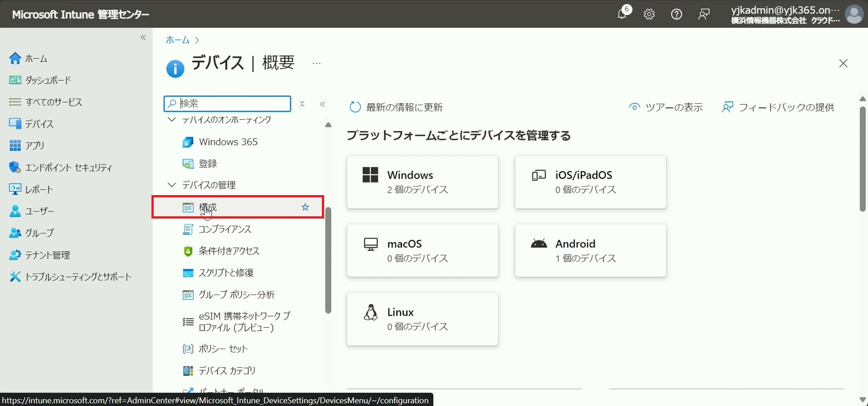Click the main scrollbar up arrow
This screenshot has width=868, height=406.
coord(863,98)
